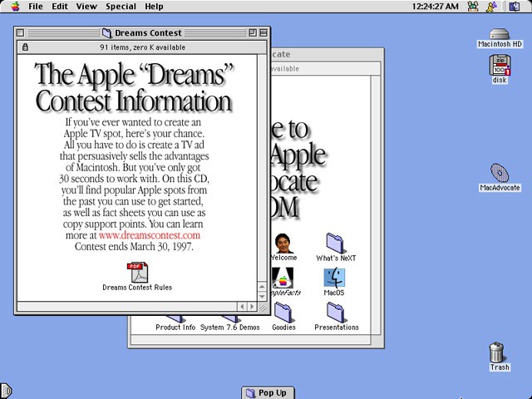
Task: Open the Special menu
Action: click(x=121, y=7)
